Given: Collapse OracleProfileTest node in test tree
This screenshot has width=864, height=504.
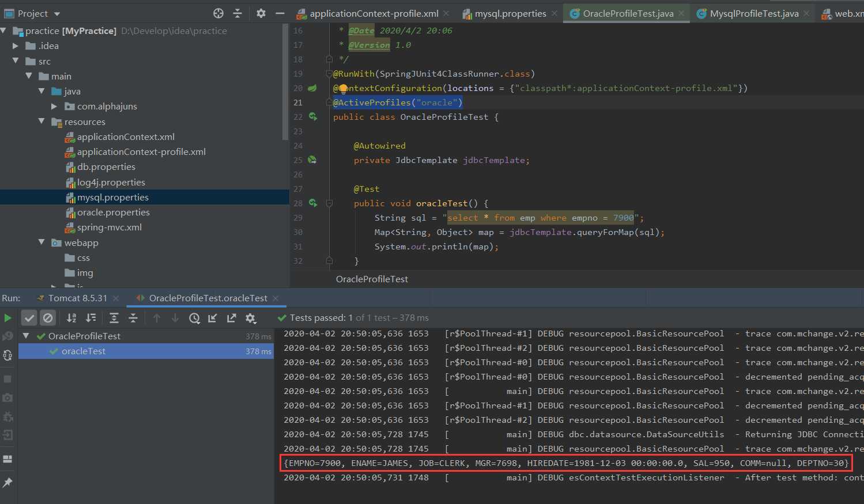Looking at the screenshot, I should 26,336.
